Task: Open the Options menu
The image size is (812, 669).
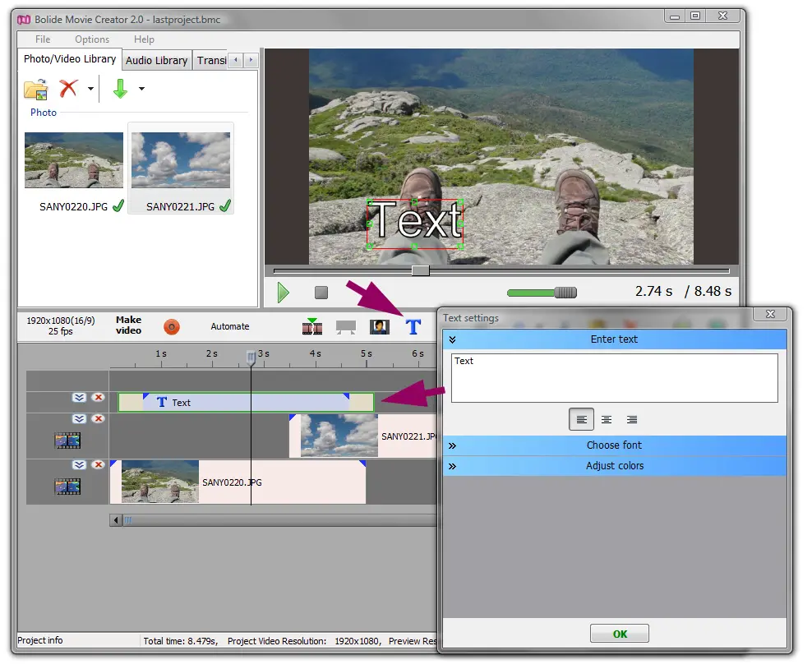Action: click(92, 39)
